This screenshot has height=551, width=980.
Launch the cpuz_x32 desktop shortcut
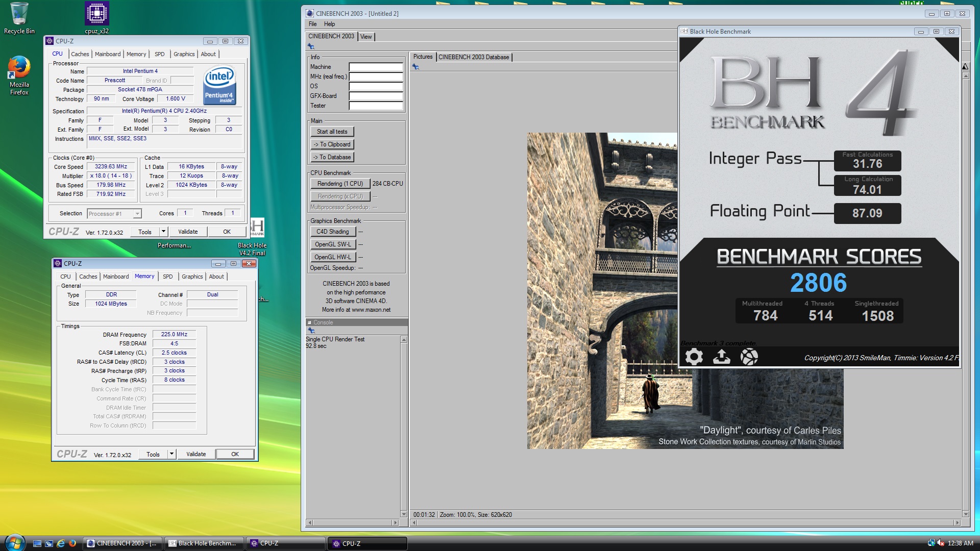pyautogui.click(x=96, y=18)
